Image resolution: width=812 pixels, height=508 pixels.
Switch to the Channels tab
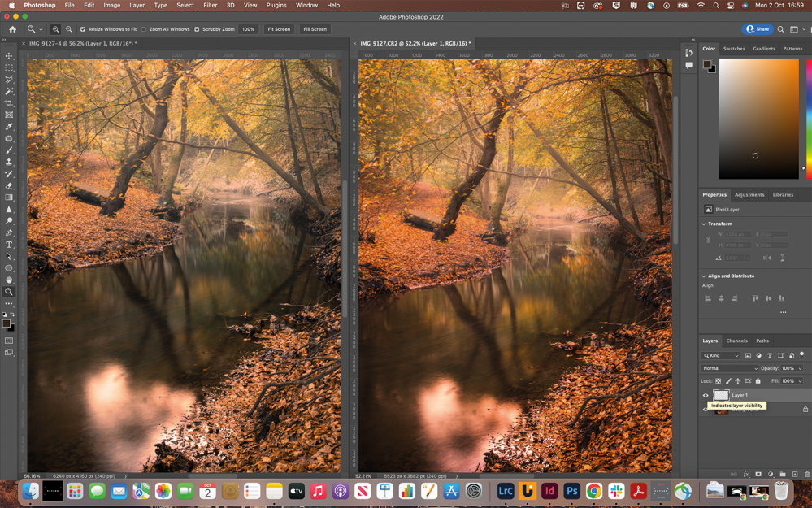(736, 341)
